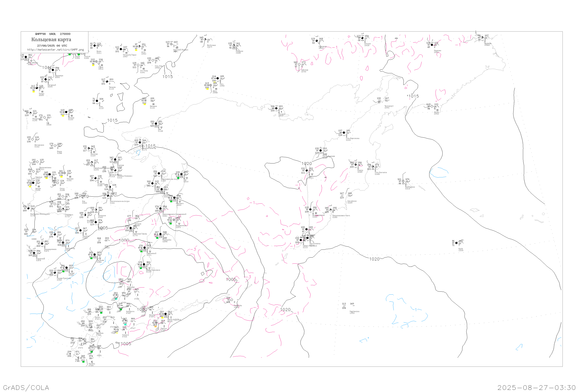Click the 27/08/2025 00 UTC date line
The height and width of the screenshot is (392, 588).
pos(52,46)
